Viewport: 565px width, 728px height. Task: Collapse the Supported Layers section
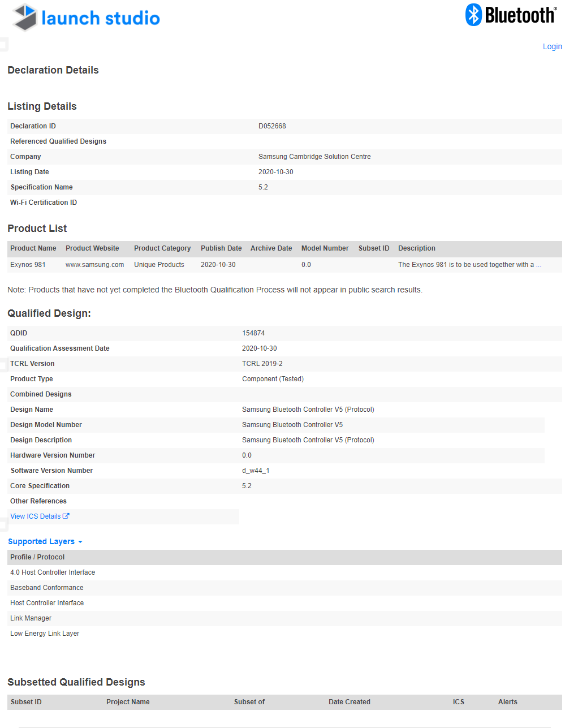[x=45, y=541]
